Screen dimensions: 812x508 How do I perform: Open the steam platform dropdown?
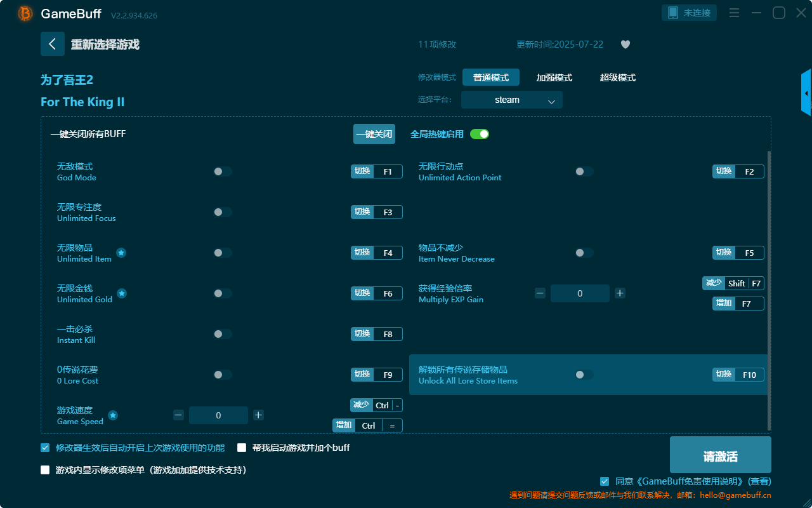[512, 100]
